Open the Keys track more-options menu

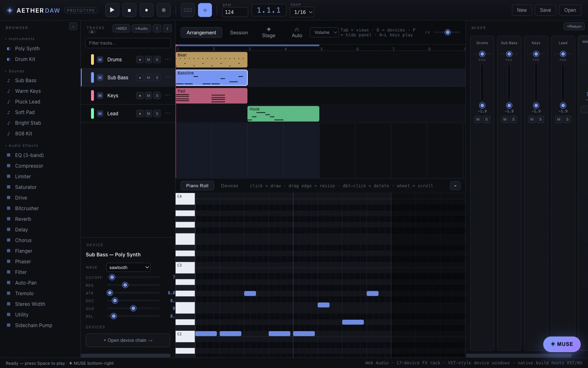(x=167, y=95)
